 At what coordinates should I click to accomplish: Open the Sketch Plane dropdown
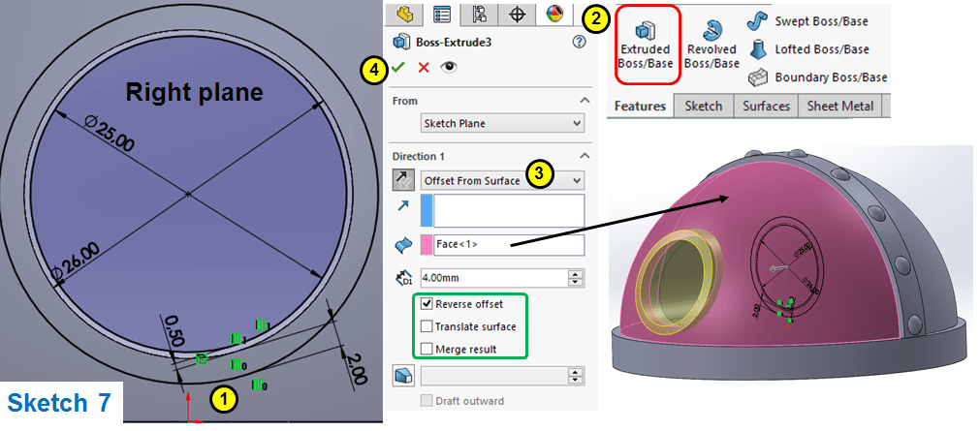pos(502,123)
